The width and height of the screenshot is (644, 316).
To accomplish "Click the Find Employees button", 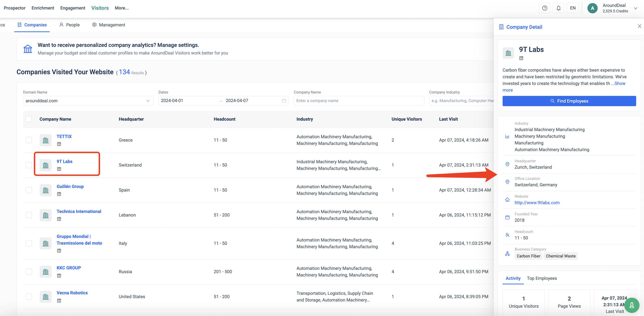I will tap(569, 101).
